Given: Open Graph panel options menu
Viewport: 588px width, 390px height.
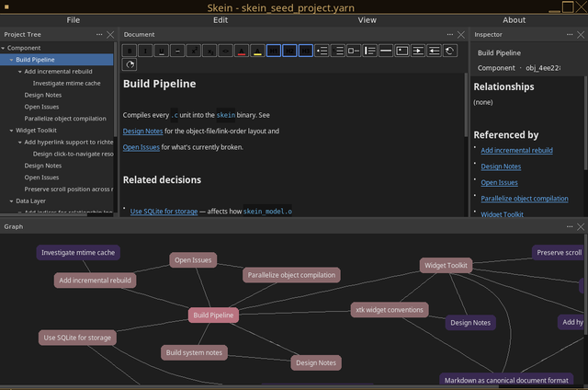Looking at the screenshot, I should coord(570,226).
